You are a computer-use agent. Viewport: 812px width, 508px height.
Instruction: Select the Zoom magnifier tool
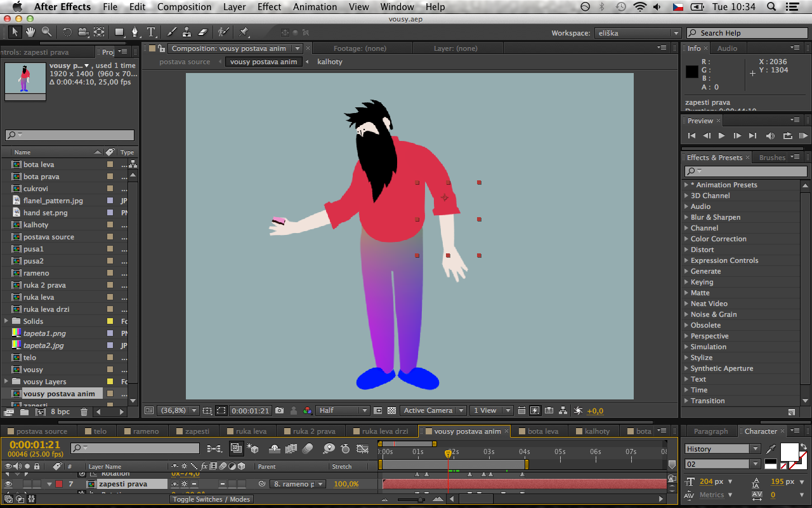coord(46,32)
